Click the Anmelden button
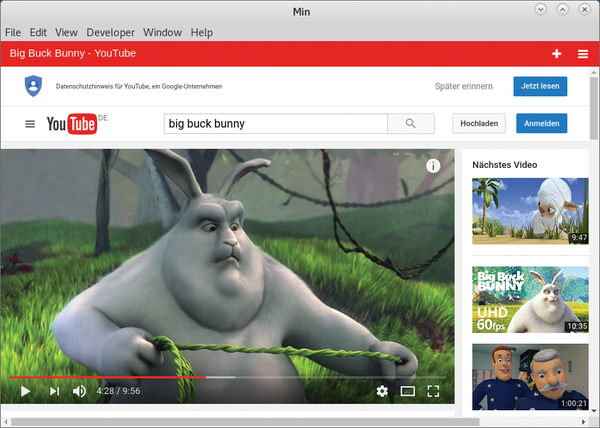The width and height of the screenshot is (600, 428). coord(541,123)
